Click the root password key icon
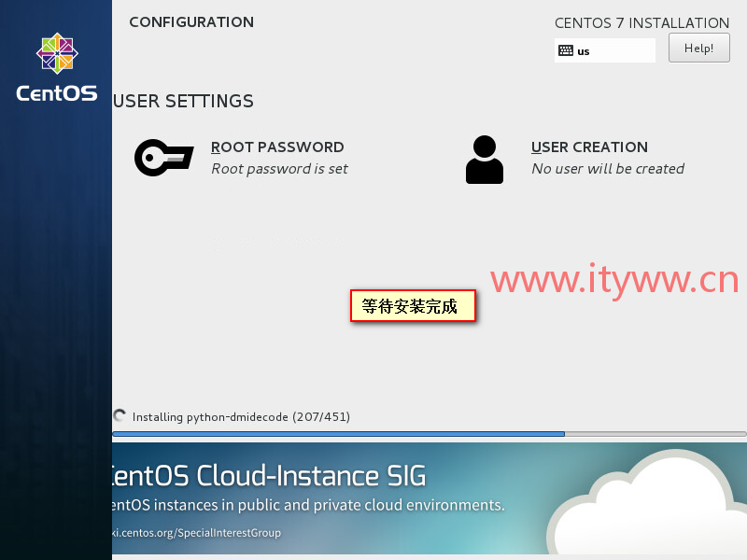Screen dimensions: 747x560 (164, 158)
